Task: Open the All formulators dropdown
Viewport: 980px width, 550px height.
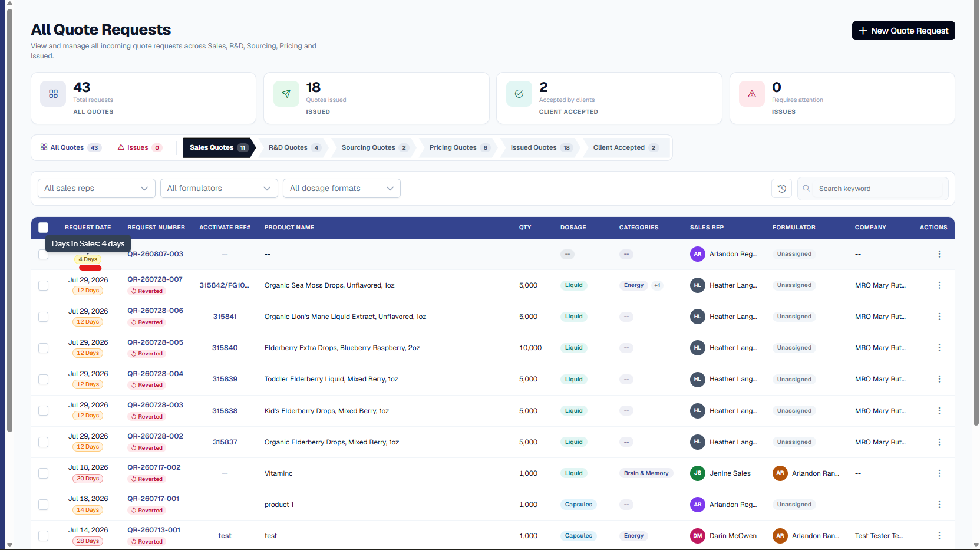Action: point(219,189)
